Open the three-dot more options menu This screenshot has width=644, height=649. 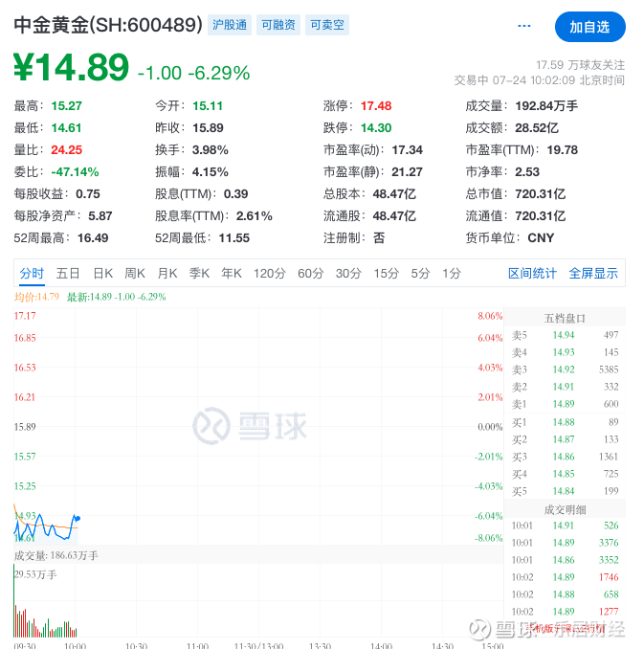524,26
